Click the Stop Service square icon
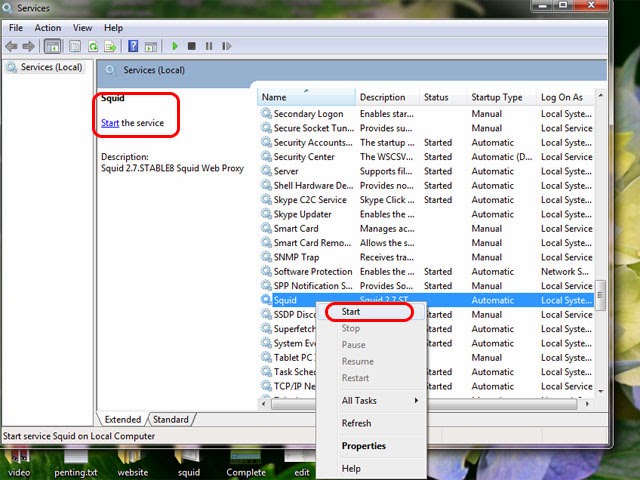Viewport: 640px width, 480px height. [x=191, y=46]
